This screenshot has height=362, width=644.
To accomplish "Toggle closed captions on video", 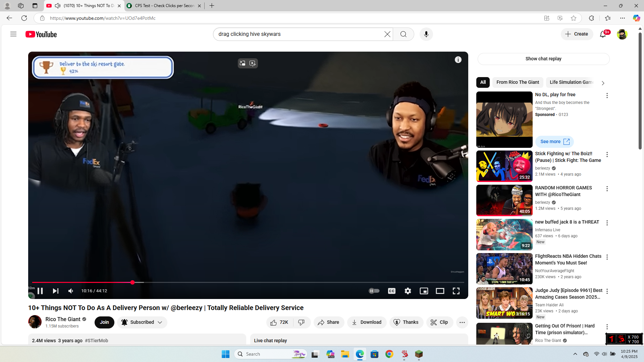I will click(x=391, y=291).
